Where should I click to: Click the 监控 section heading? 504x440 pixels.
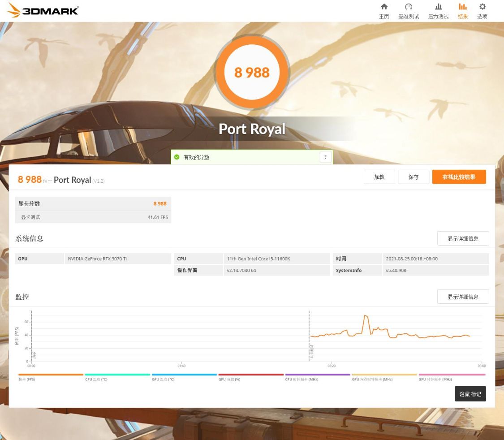click(22, 297)
